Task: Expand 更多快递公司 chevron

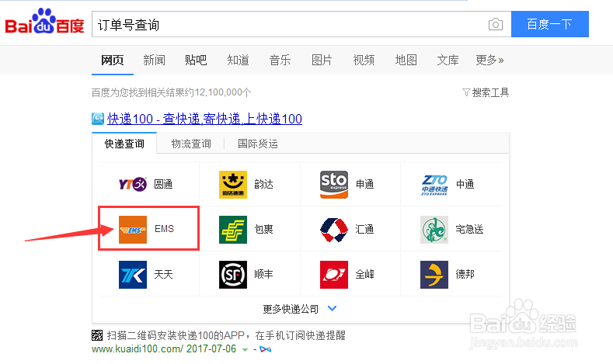Action: (332, 308)
